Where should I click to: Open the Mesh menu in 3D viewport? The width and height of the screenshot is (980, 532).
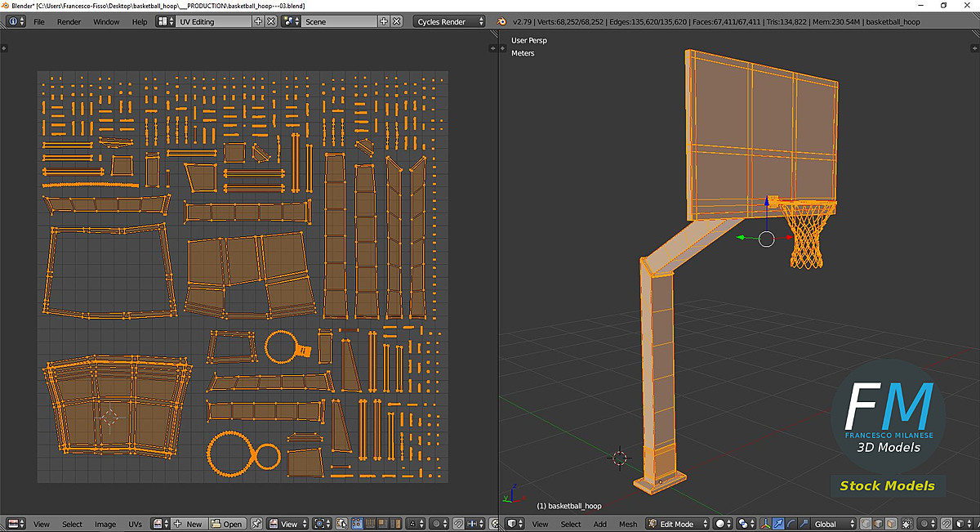coord(627,524)
